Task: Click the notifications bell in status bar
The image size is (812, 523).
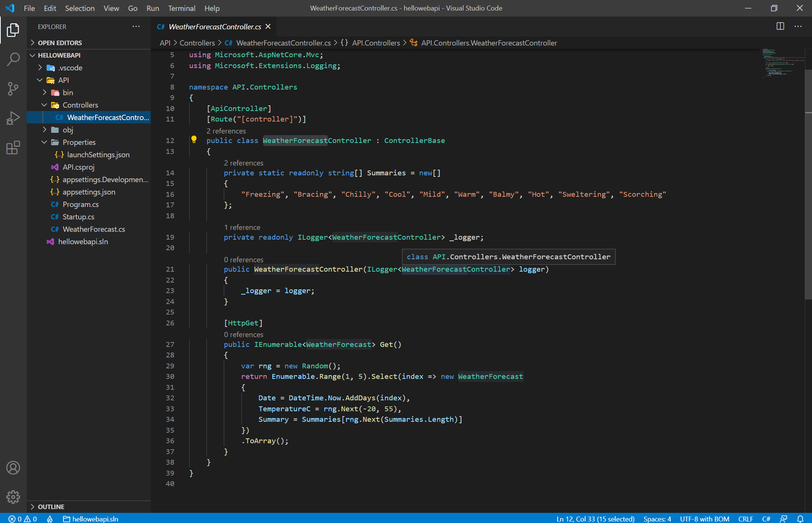Action: click(800, 519)
